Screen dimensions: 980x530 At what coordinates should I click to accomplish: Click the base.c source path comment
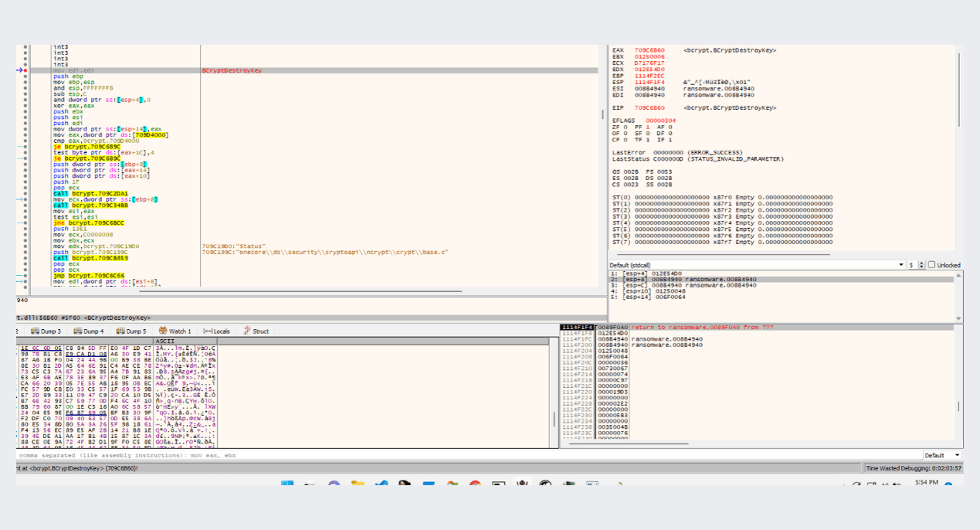coord(324,252)
